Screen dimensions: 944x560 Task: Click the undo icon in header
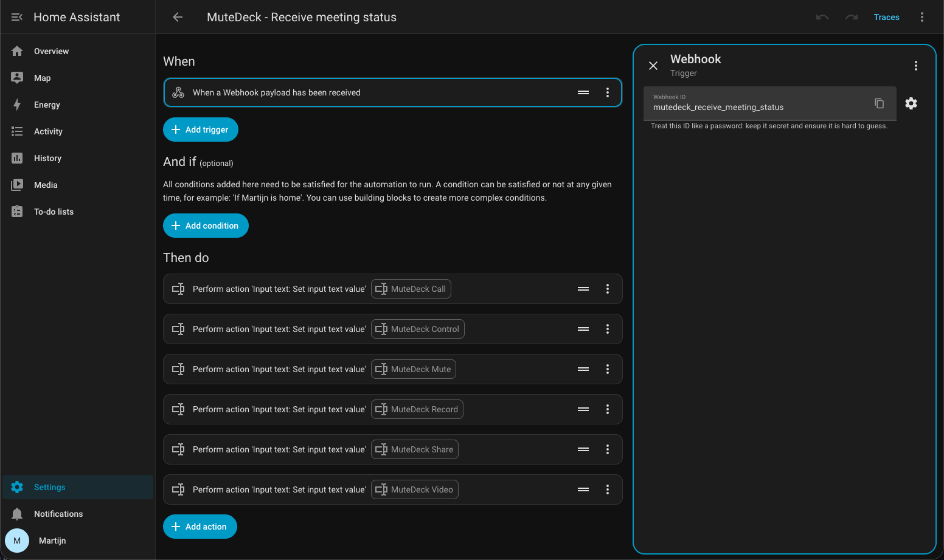[822, 17]
